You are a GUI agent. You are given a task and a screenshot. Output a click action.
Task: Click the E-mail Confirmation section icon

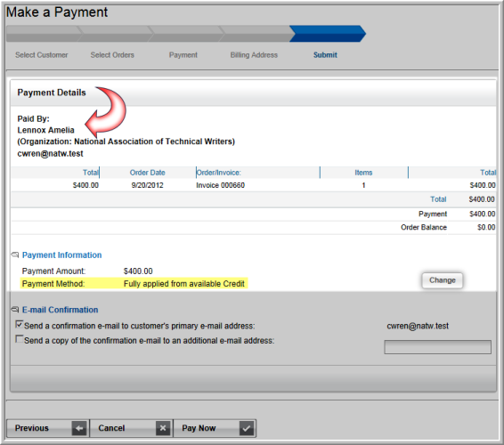pyautogui.click(x=15, y=310)
